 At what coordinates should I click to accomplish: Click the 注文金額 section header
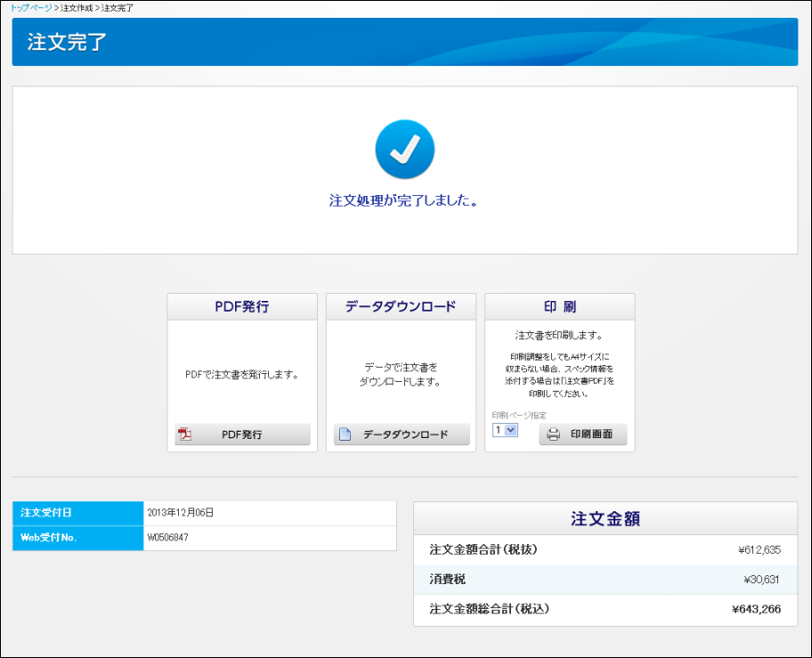click(x=605, y=518)
